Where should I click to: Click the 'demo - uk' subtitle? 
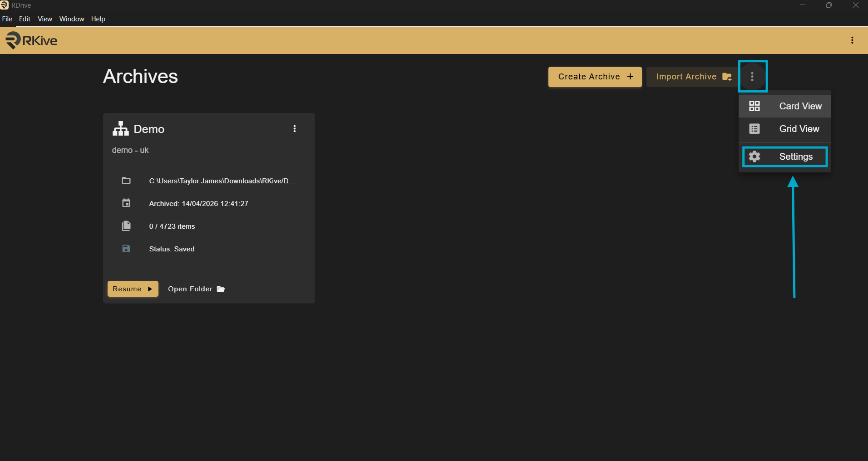130,150
